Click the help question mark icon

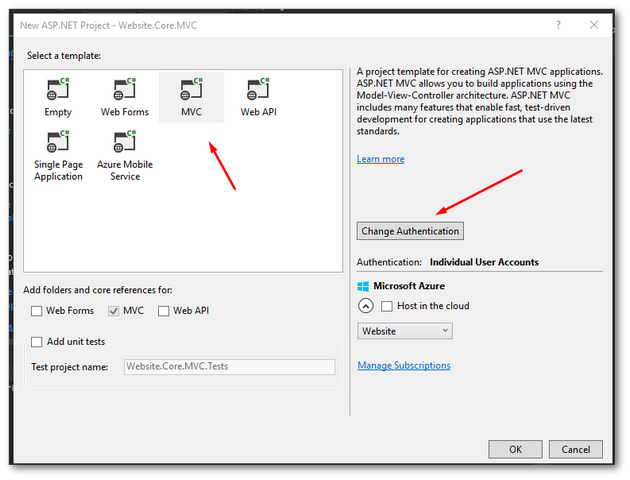tap(557, 23)
